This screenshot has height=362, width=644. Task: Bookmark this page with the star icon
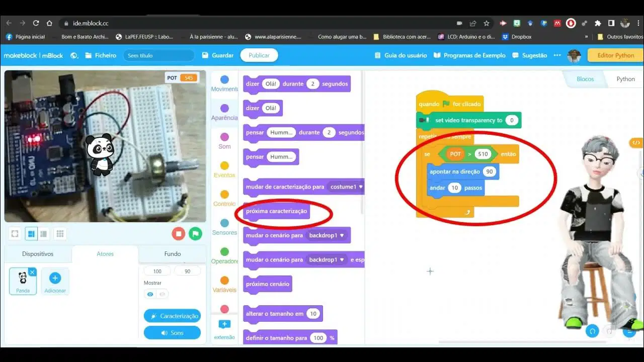tap(487, 23)
